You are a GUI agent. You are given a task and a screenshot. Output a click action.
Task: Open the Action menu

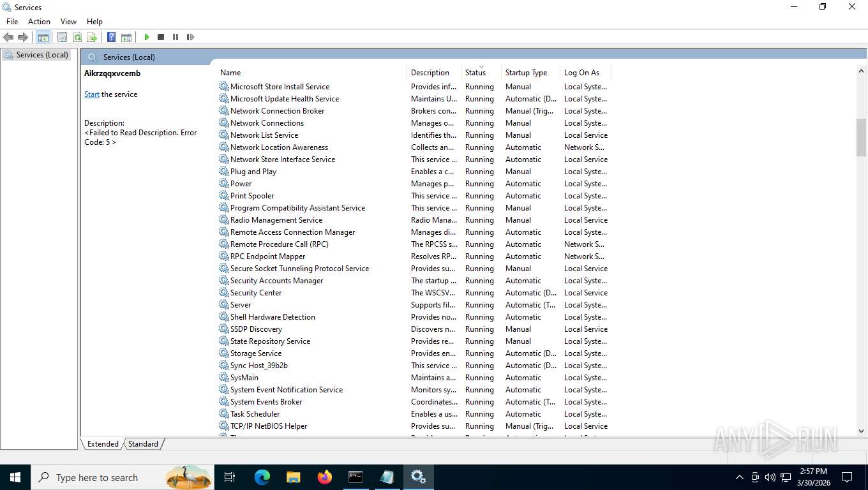pyautogui.click(x=39, y=22)
